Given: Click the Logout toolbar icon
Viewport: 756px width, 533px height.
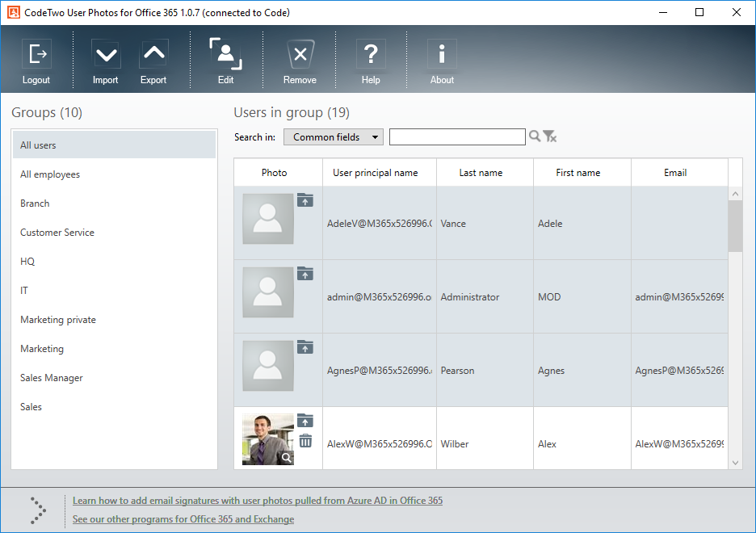Looking at the screenshot, I should (36, 61).
